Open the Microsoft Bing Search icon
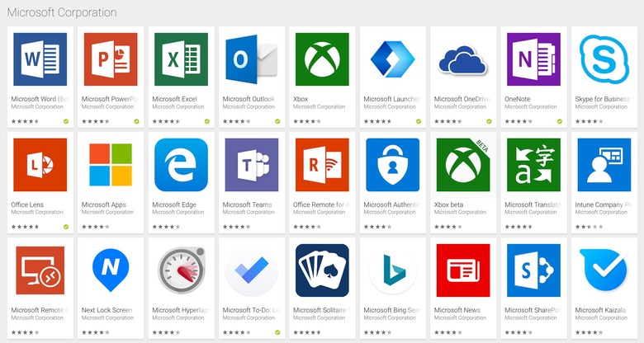 393,270
